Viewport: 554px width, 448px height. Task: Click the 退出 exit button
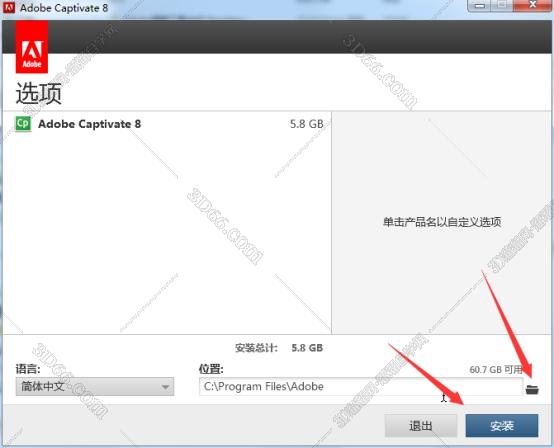pos(421,425)
